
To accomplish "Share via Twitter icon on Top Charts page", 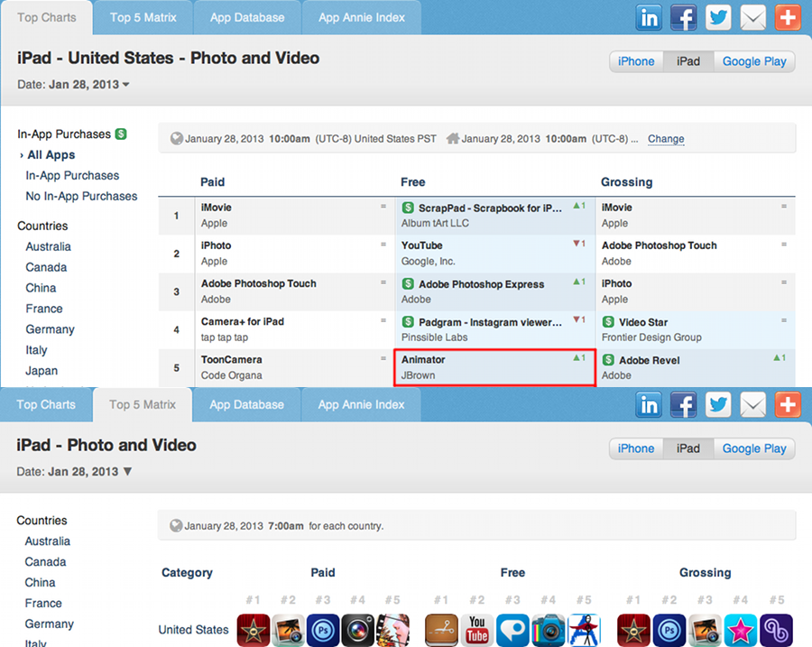I will click(718, 18).
